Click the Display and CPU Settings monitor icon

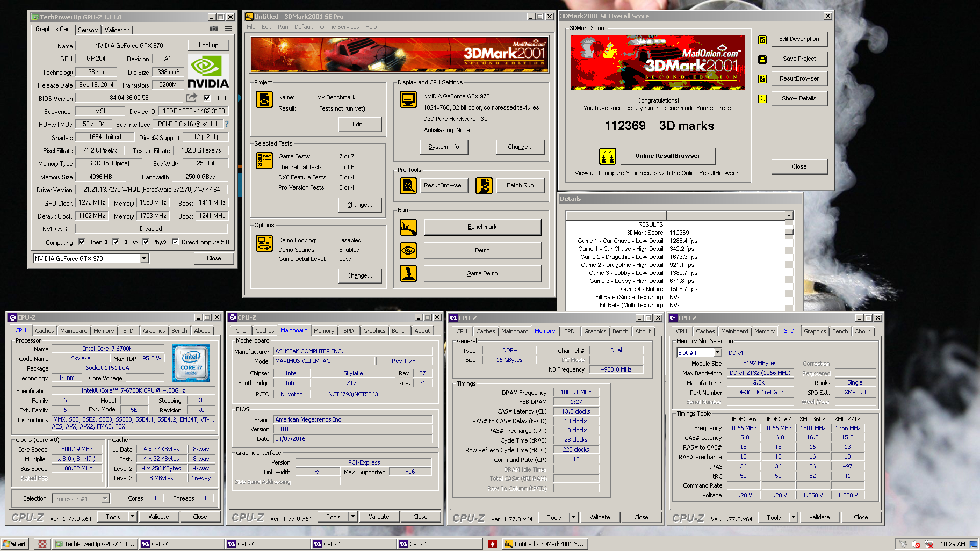click(x=408, y=99)
